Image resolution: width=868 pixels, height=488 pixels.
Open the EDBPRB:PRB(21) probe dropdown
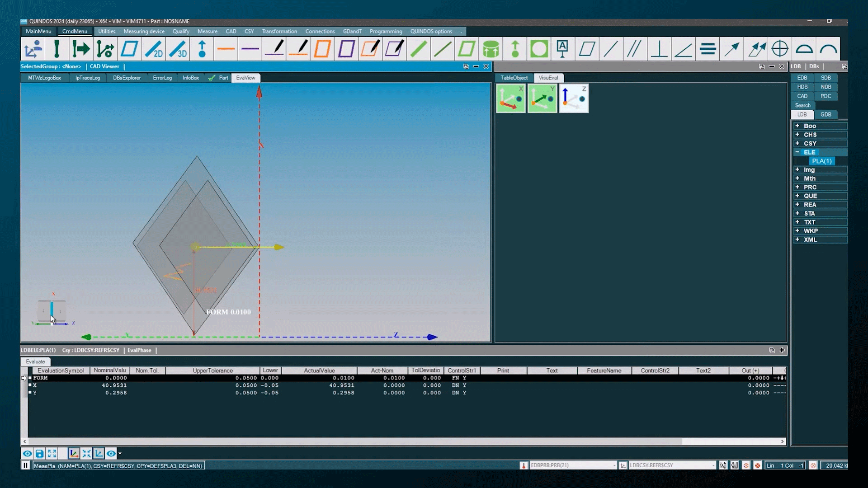614,465
